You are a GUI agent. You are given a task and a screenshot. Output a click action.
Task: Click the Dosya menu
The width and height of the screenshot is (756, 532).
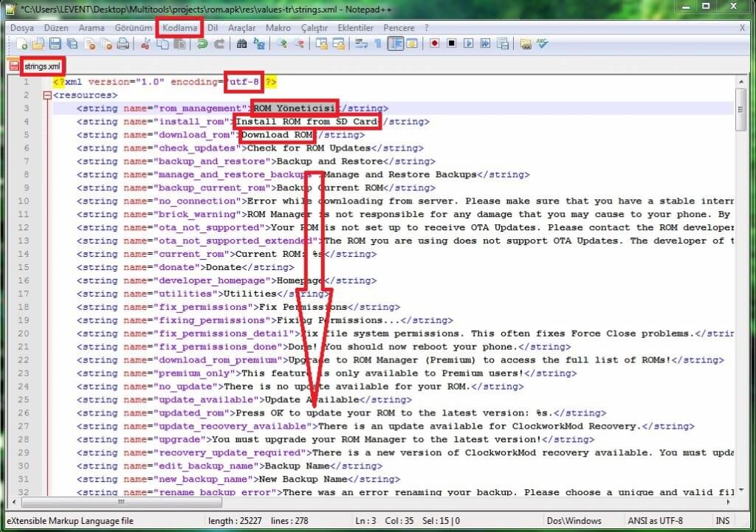(x=22, y=27)
